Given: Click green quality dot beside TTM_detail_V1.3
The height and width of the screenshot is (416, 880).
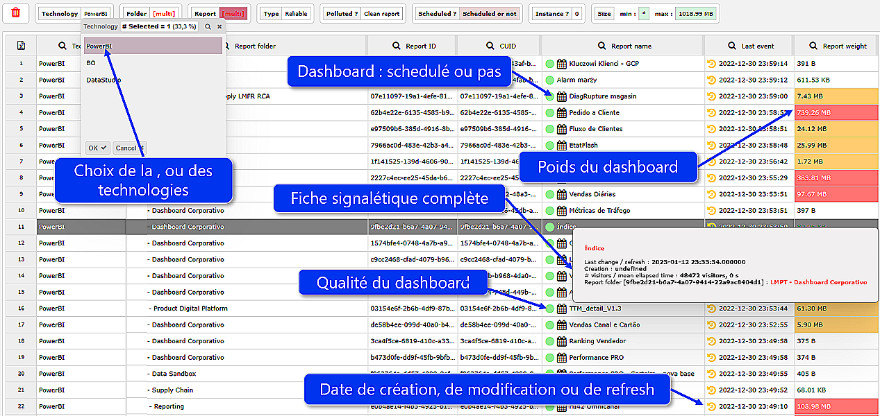Looking at the screenshot, I should pyautogui.click(x=550, y=309).
